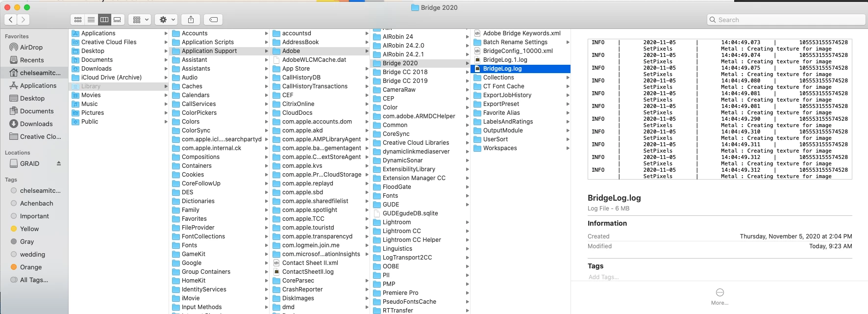The image size is (868, 314).
Task: Expand the ExportPreset folder arrow
Action: coord(568,104)
